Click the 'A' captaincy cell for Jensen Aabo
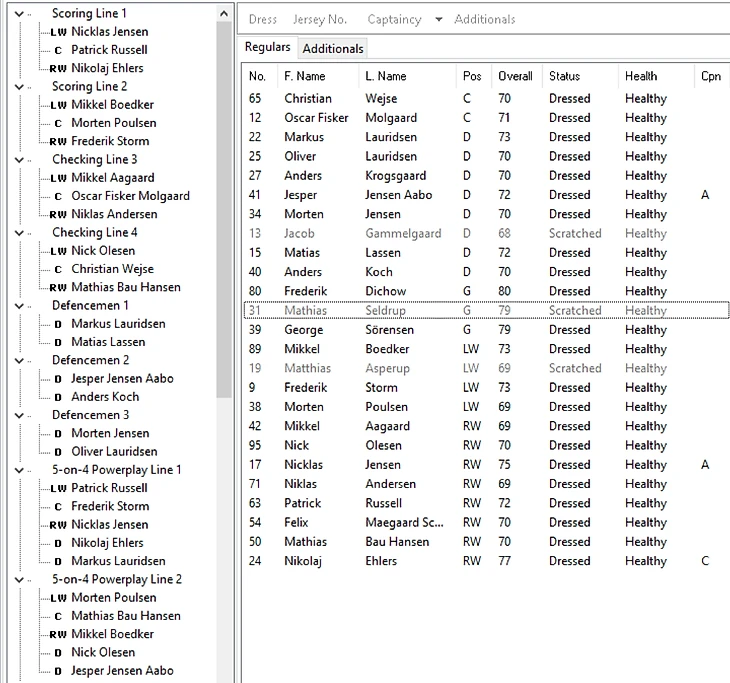This screenshot has height=683, width=730. [705, 195]
